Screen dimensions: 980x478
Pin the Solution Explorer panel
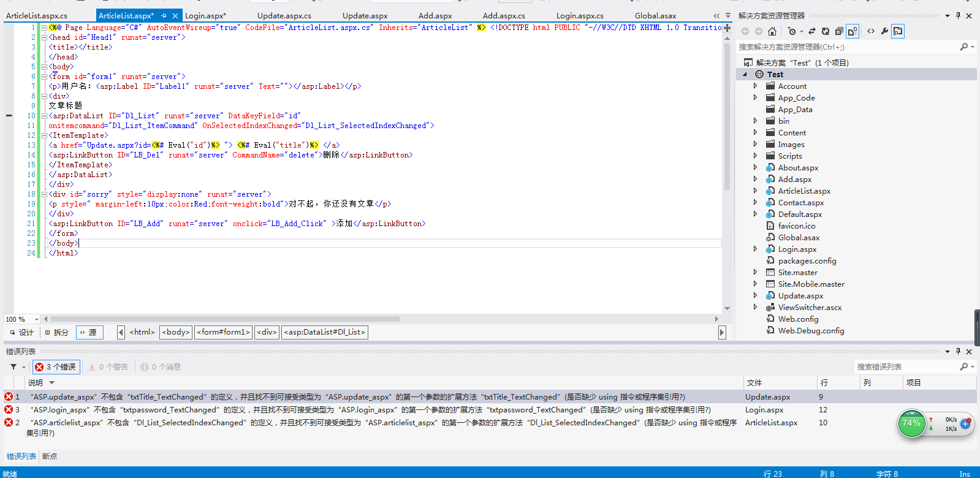click(958, 15)
